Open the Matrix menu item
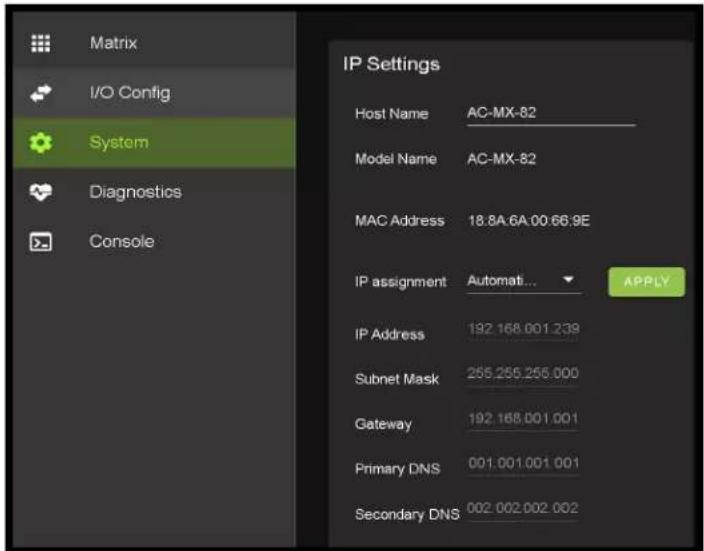Viewport: 704px width, 551px height. tap(154, 43)
